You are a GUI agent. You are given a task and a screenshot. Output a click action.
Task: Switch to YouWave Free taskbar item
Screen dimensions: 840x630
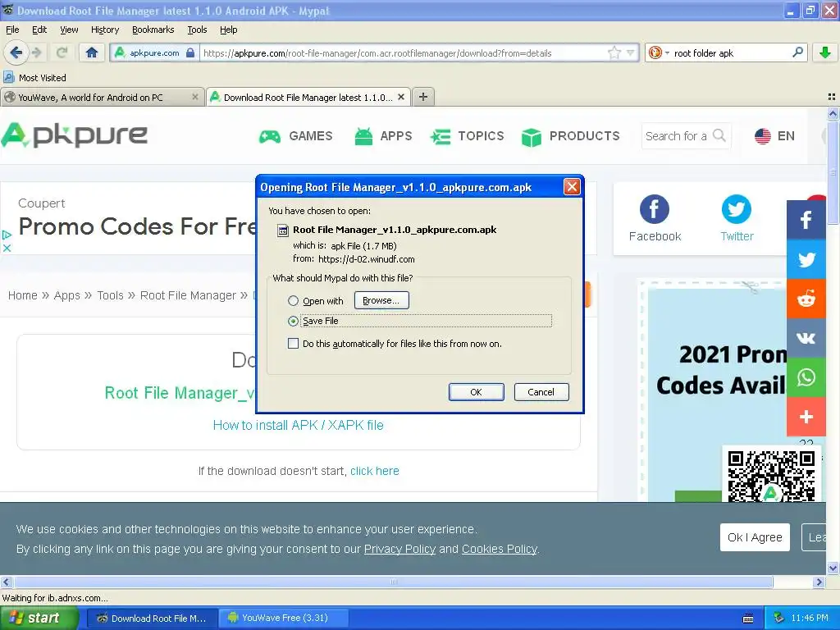point(284,619)
